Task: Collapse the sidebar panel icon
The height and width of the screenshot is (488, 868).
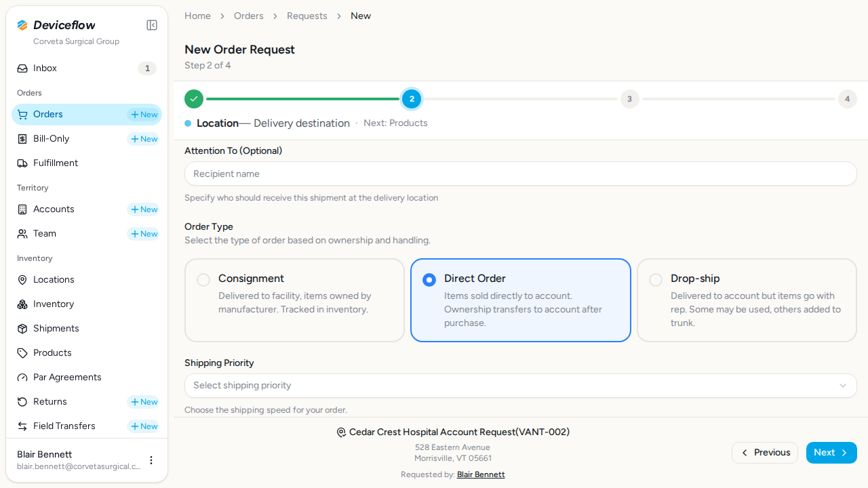Action: pos(152,25)
